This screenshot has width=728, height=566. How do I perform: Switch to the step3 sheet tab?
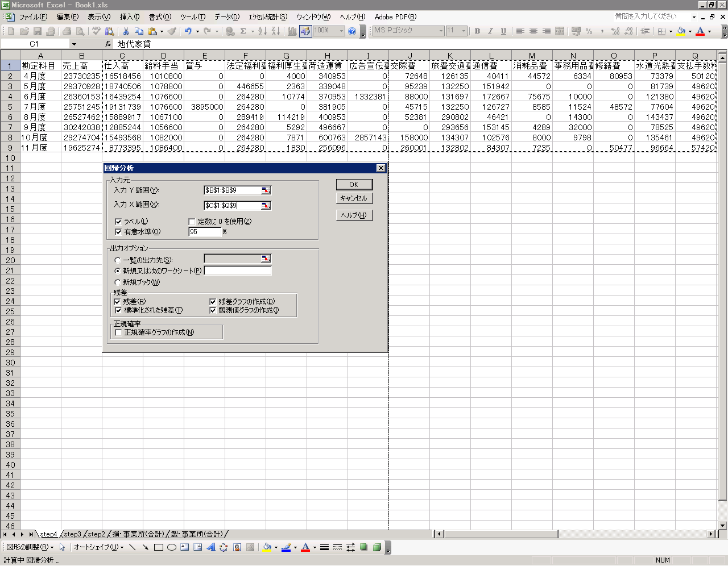click(72, 534)
